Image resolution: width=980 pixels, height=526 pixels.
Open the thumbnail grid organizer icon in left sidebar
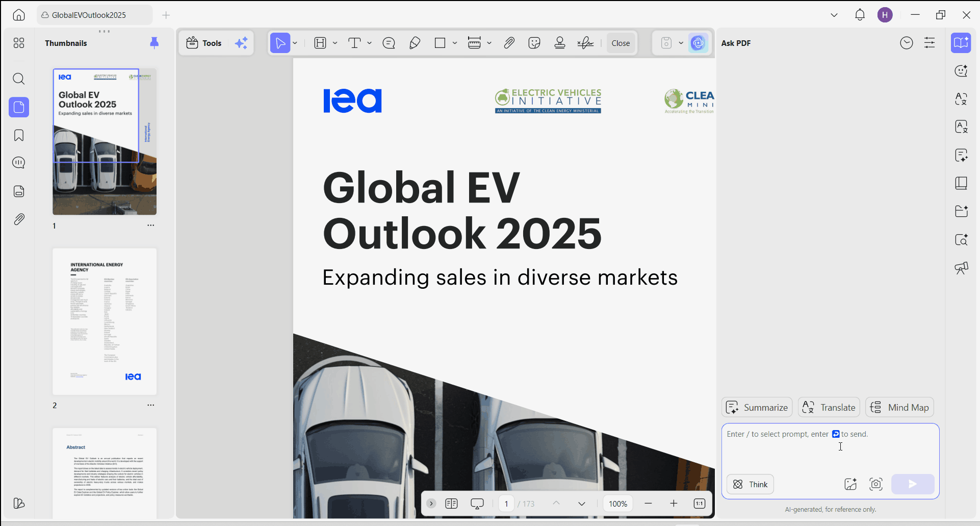pos(19,43)
